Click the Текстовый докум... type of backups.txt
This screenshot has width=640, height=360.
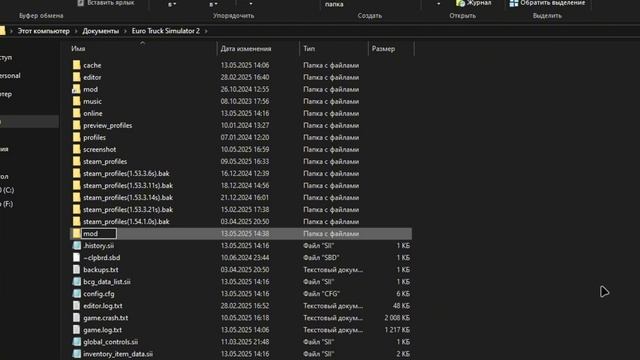point(333,270)
